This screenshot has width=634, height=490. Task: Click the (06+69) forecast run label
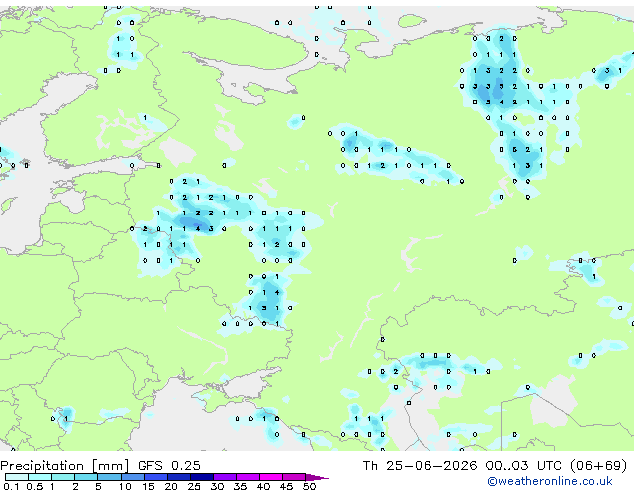coord(598,466)
